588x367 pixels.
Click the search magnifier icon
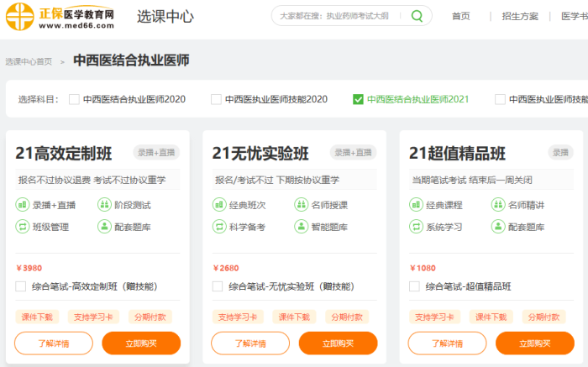[x=417, y=16]
